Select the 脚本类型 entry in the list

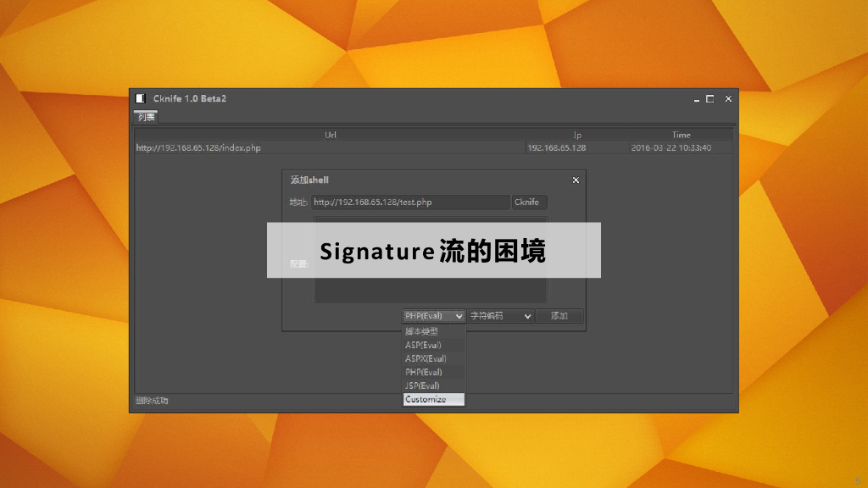point(433,331)
